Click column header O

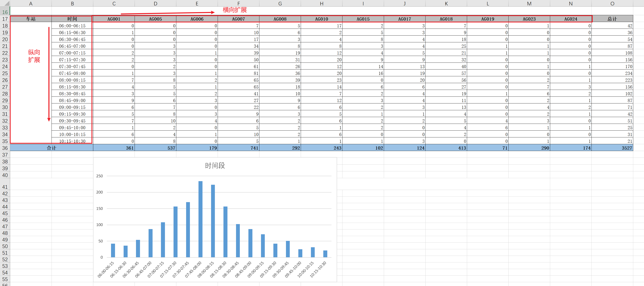(x=612, y=4)
